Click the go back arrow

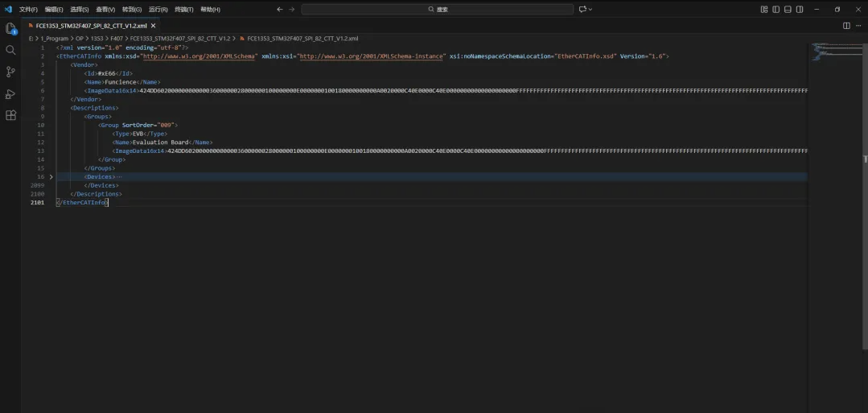(280, 10)
